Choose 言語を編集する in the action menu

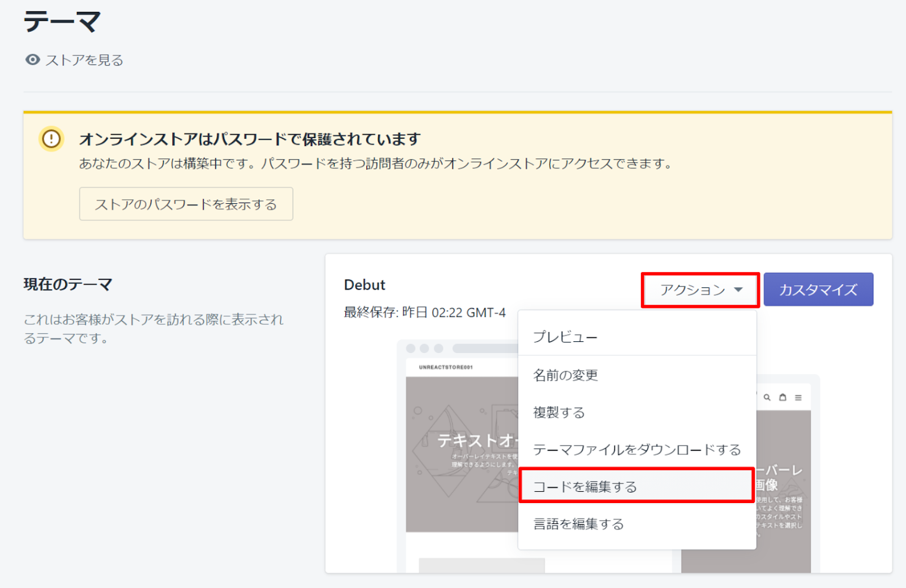click(578, 524)
